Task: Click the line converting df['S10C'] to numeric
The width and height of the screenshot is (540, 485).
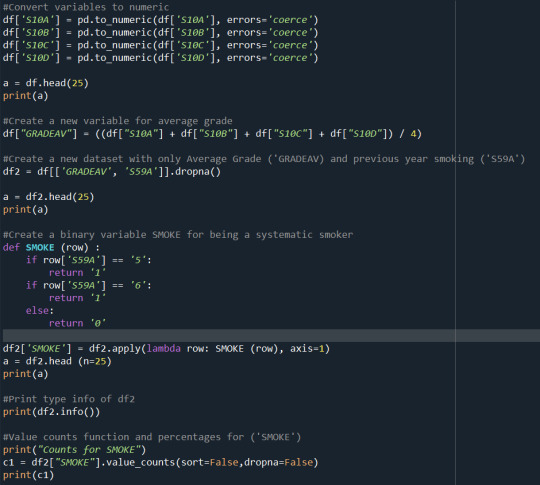Action: click(x=160, y=45)
